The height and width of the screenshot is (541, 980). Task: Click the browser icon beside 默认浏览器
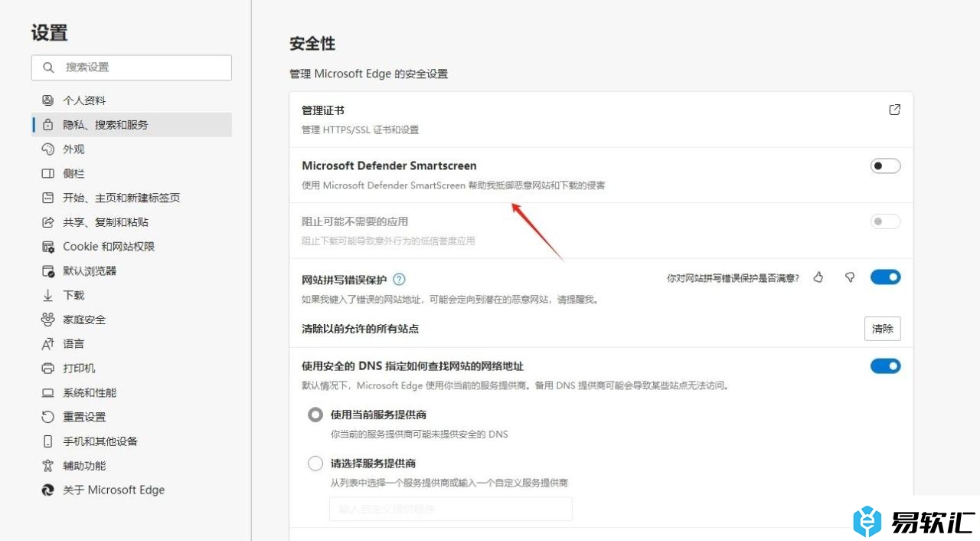pyautogui.click(x=48, y=271)
